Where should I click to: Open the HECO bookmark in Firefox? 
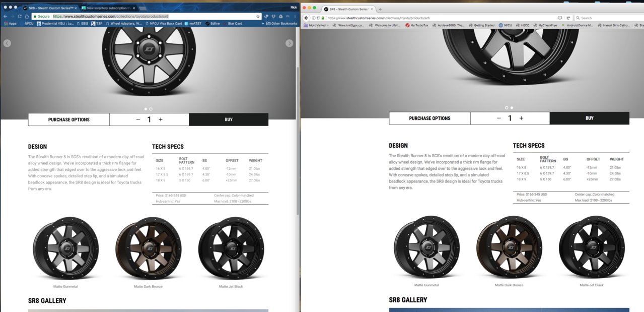click(x=522, y=25)
